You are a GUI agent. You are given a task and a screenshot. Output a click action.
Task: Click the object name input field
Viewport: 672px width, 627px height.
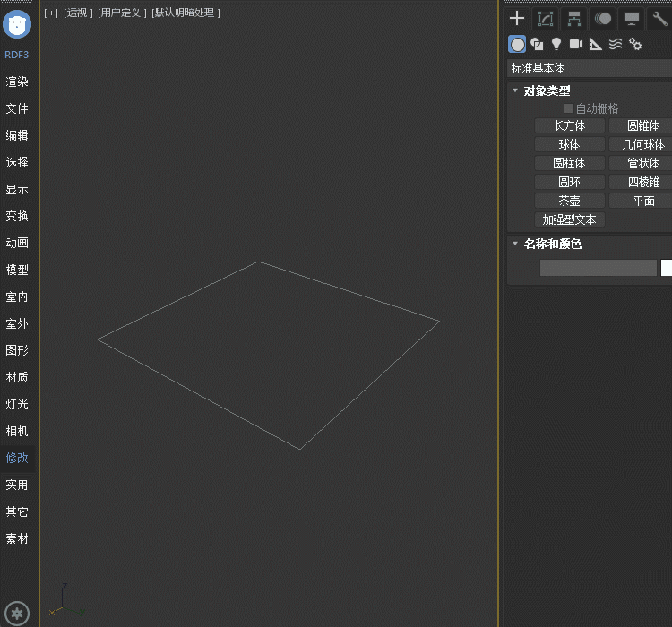point(598,268)
